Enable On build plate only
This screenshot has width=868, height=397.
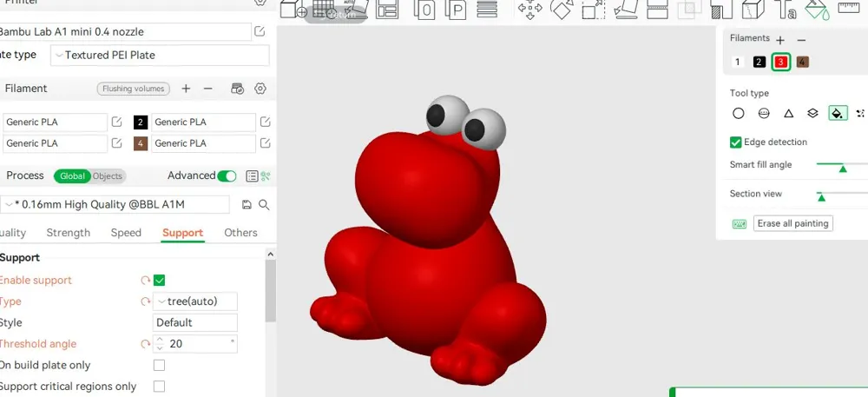[x=160, y=366]
